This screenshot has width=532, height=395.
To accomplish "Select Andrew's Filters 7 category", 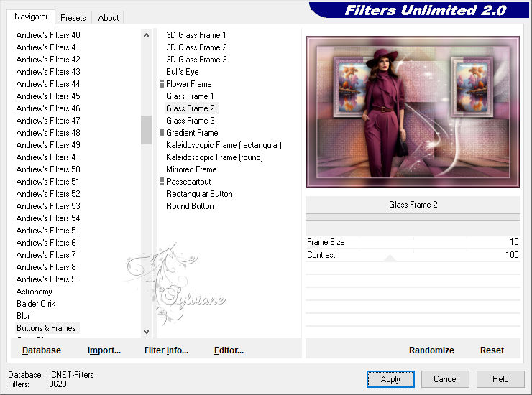I will [x=46, y=255].
